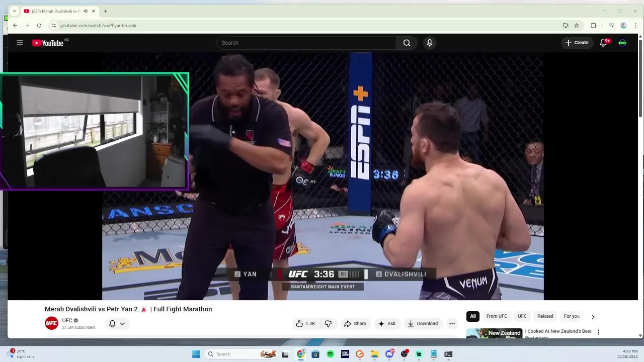The image size is (644, 362).
Task: Click the YouTube search input field
Action: point(306,43)
